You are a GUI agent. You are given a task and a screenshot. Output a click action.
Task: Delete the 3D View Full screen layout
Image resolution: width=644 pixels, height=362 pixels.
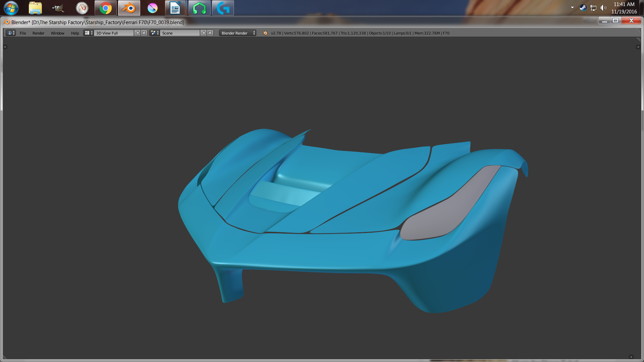tap(144, 33)
